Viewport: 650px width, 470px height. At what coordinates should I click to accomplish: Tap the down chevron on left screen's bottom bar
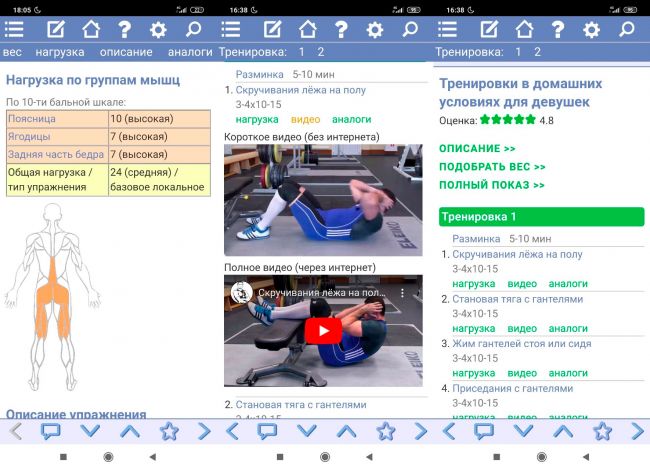tap(90, 431)
